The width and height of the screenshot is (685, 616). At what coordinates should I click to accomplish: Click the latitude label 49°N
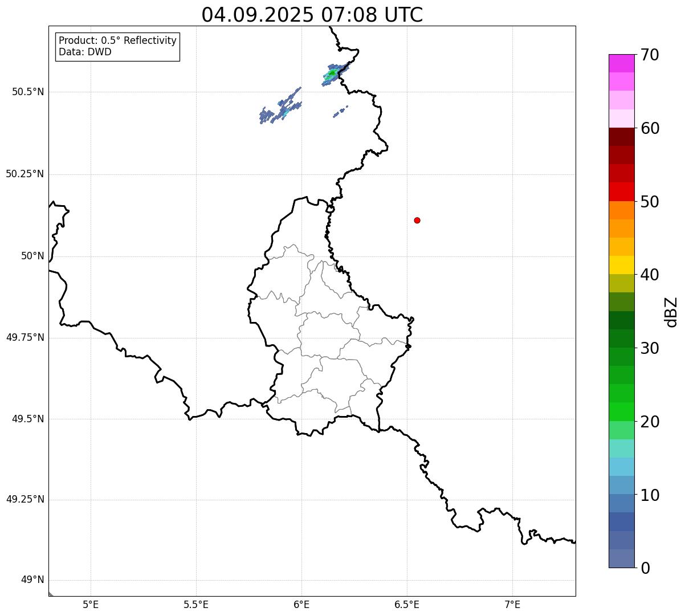pos(32,580)
